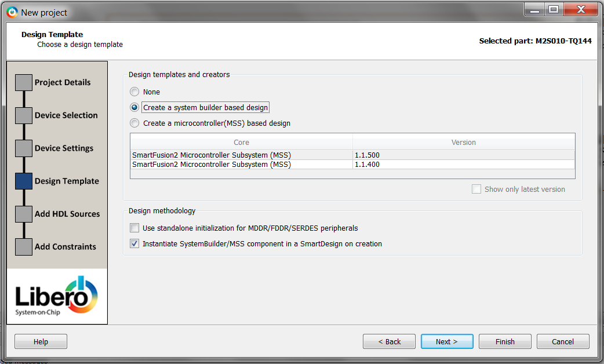Go back with the < Back button
The height and width of the screenshot is (364, 604).
389,342
